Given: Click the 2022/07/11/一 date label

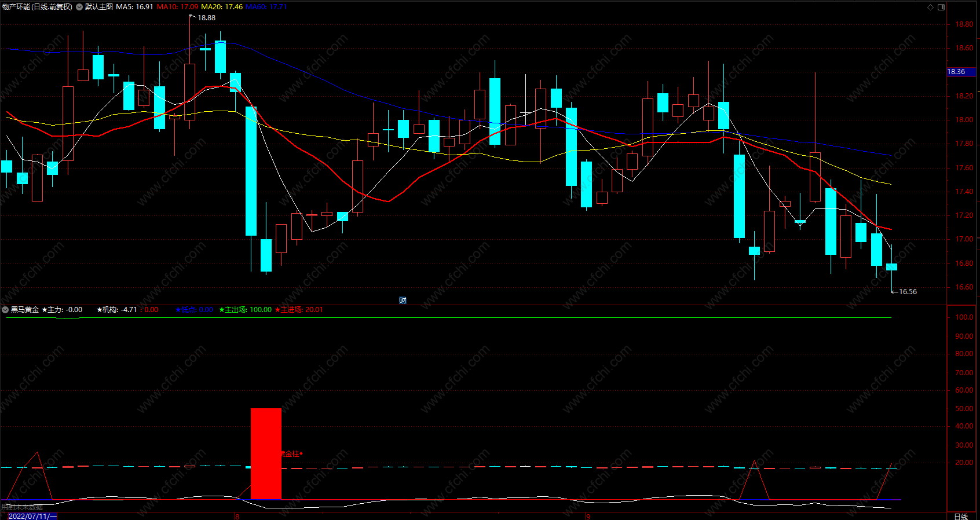Looking at the screenshot, I should coord(32,516).
